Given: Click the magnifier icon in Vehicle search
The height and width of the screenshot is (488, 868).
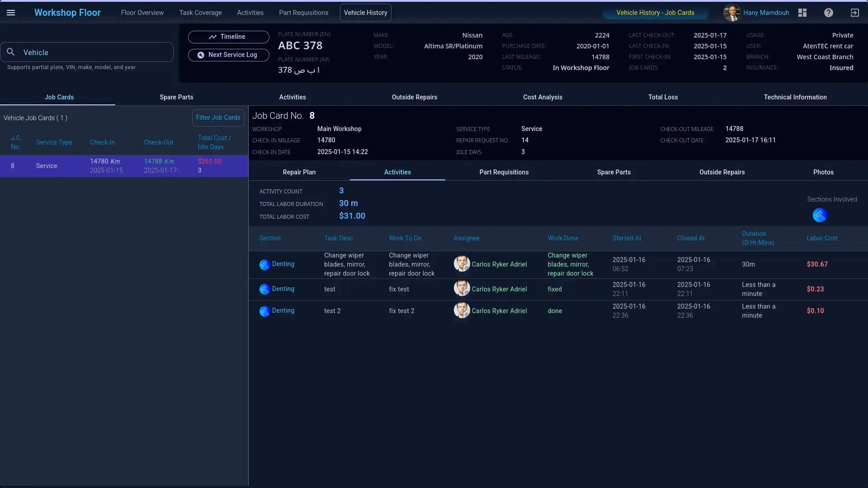Looking at the screenshot, I should 11,52.
